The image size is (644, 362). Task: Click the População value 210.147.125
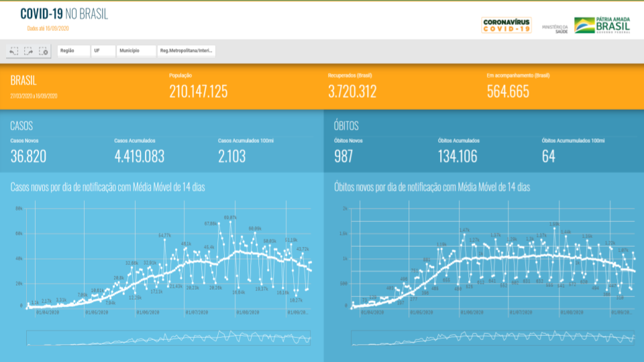pyautogui.click(x=199, y=92)
